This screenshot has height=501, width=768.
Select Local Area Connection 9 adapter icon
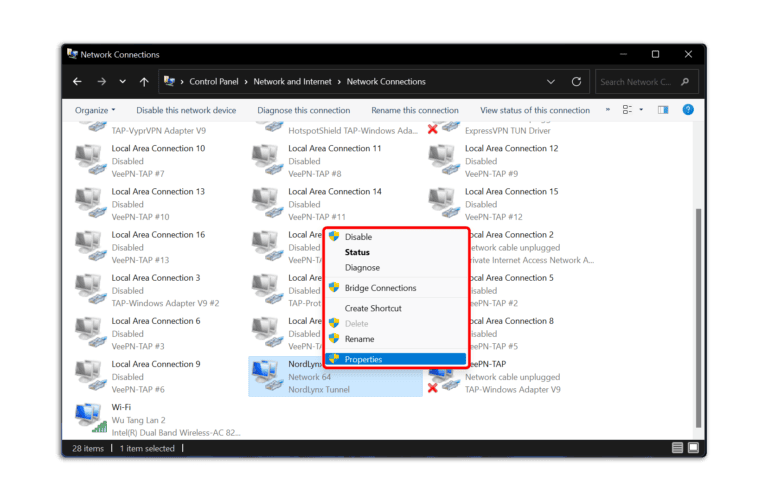(91, 375)
